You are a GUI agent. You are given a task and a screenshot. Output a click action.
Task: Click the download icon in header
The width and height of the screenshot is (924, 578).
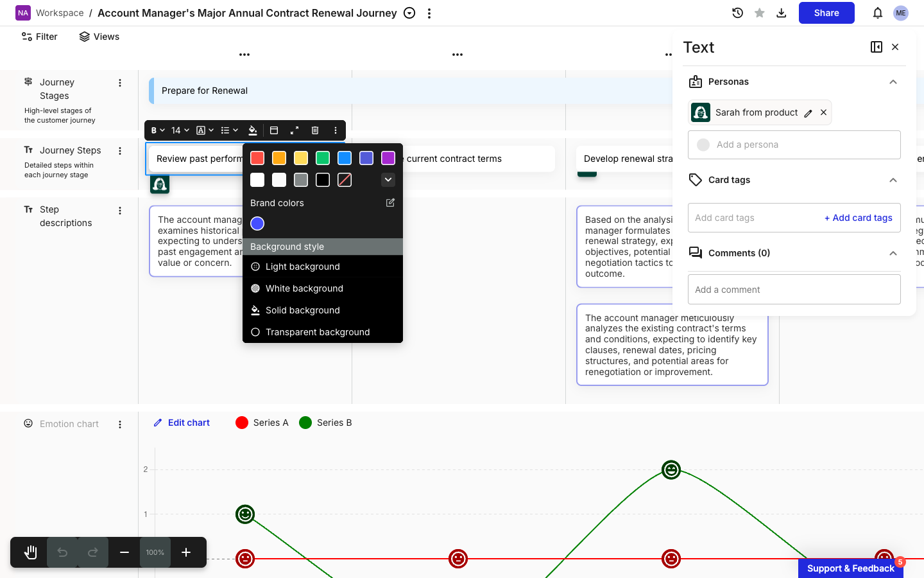pyautogui.click(x=782, y=13)
